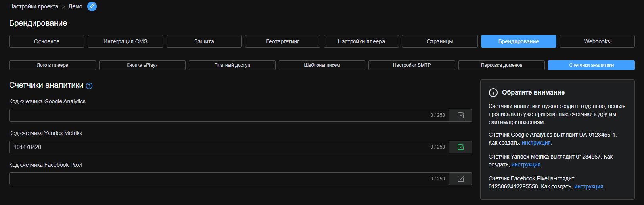Click Настройки проекта breadcrumb
Screen dimensions: 644x205
(34, 6)
